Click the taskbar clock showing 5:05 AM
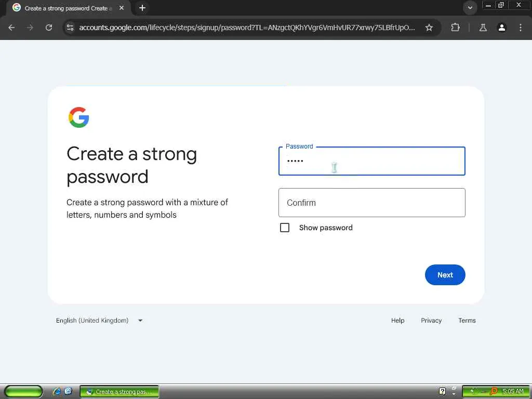Viewport: 532px width, 399px height. click(x=512, y=391)
